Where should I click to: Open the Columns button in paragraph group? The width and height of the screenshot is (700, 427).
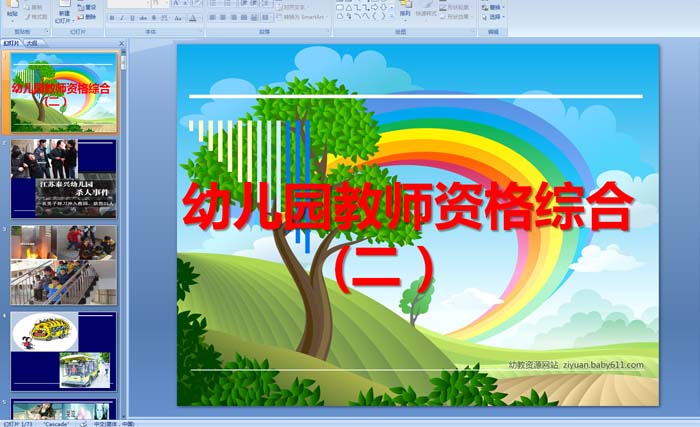(x=266, y=17)
